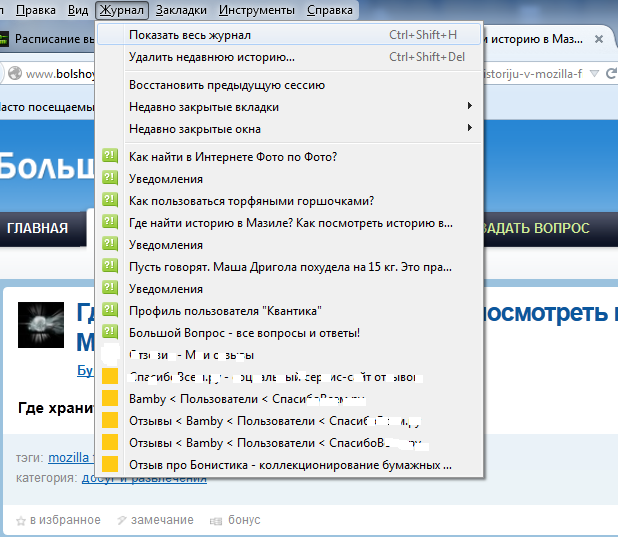
Task: Expand the Недавно закрытые вкладки submenu
Action: [x=289, y=107]
